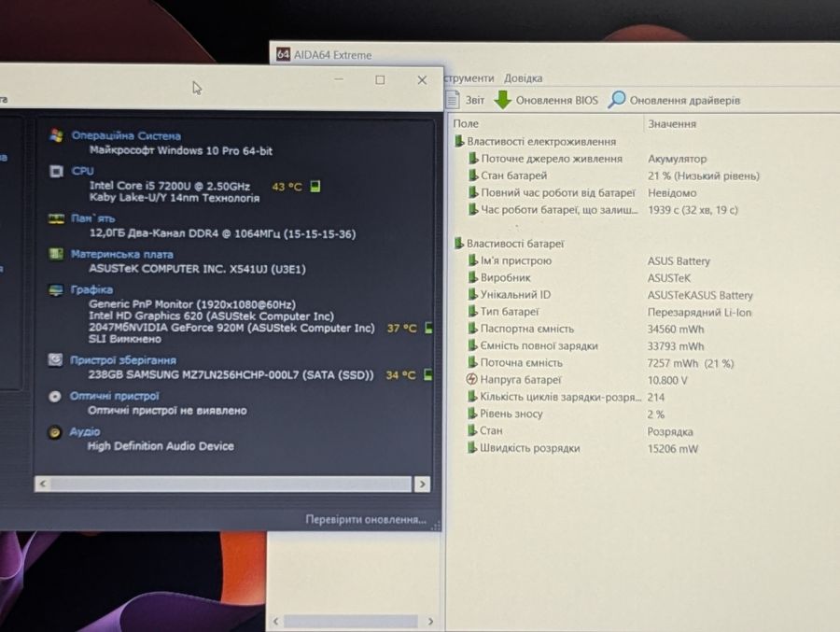This screenshot has height=632, width=840.
Task: Click the Ім'я пристрою row icon
Action: coord(472,260)
